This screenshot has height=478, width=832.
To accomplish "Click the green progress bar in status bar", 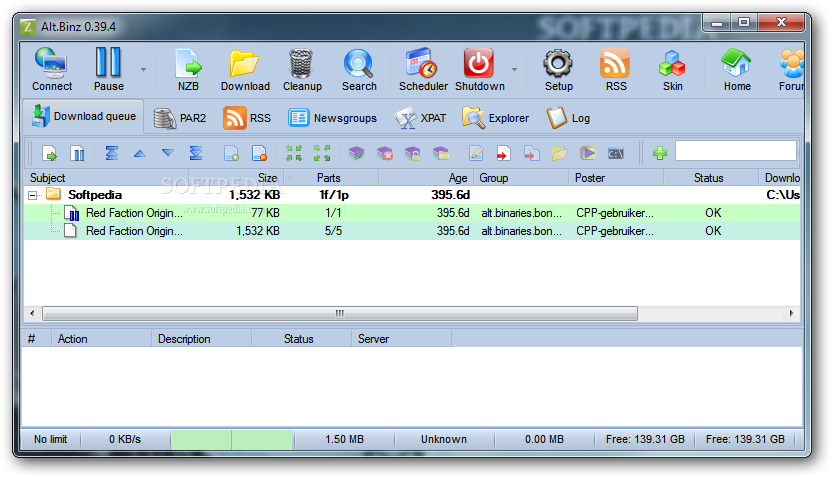I will (x=232, y=440).
